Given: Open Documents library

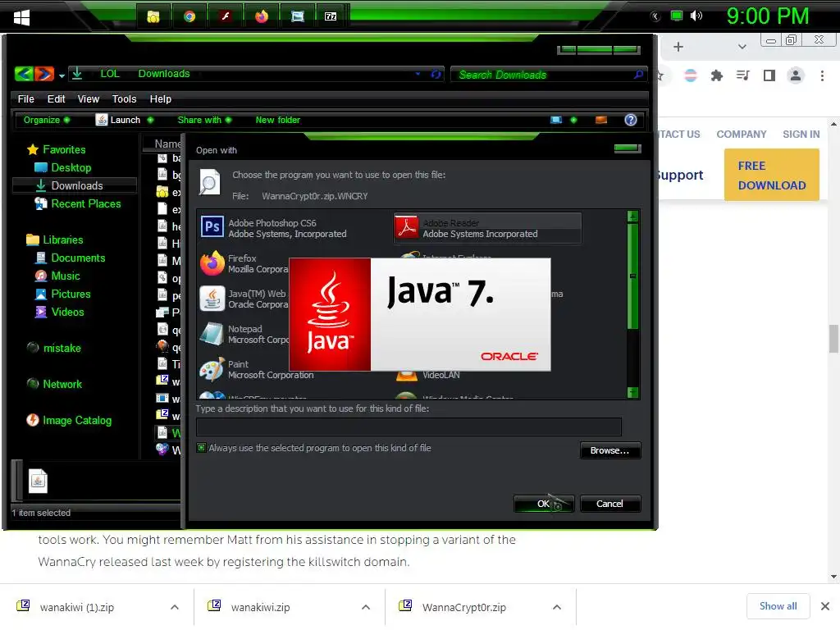Looking at the screenshot, I should (x=71, y=258).
